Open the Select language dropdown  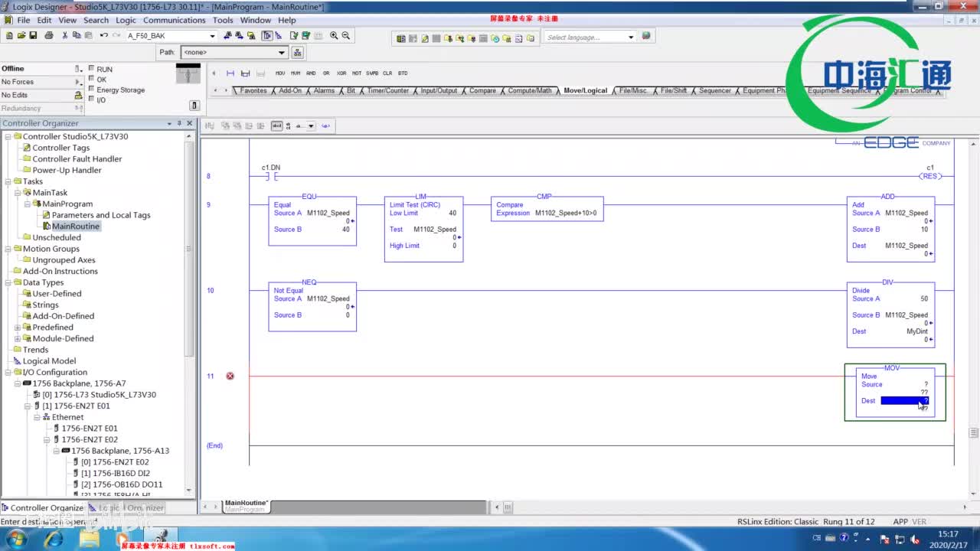click(631, 37)
